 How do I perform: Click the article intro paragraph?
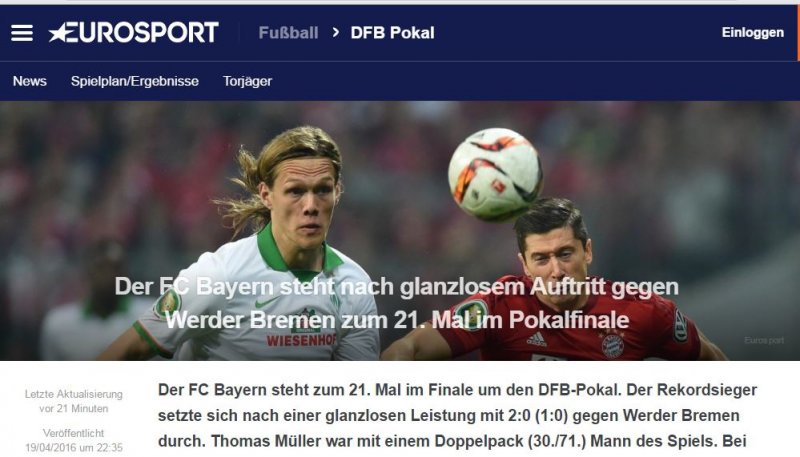coord(457,415)
